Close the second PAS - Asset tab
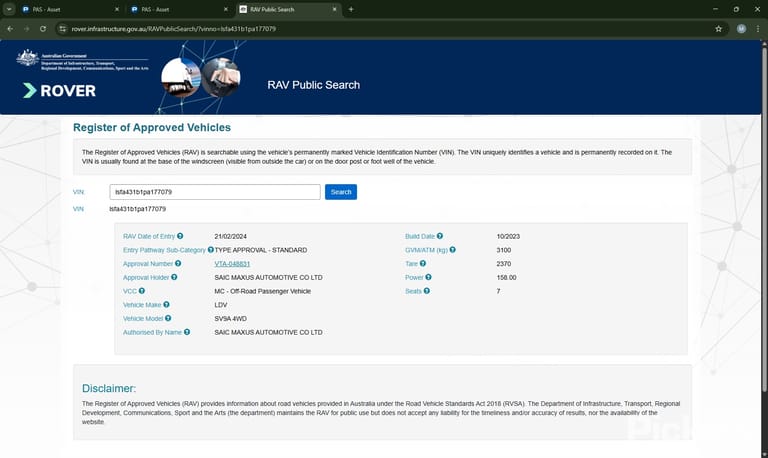 tap(225, 9)
